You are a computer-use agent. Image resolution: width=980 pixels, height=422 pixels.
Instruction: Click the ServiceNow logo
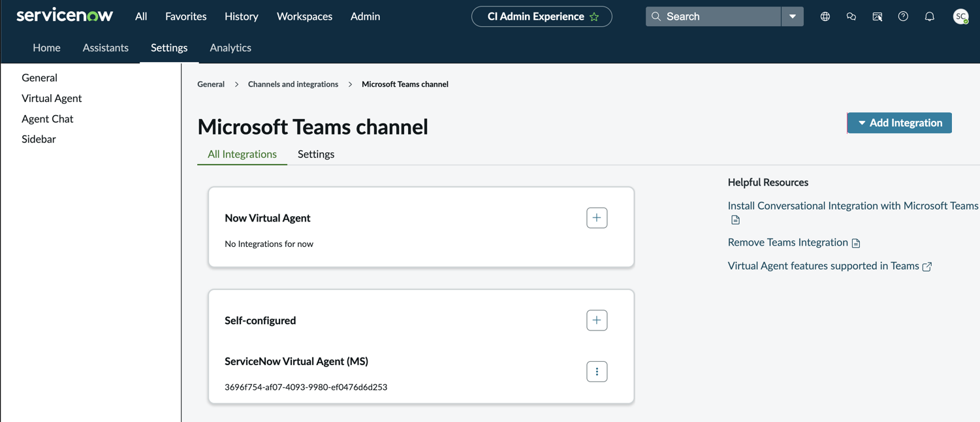click(x=65, y=16)
